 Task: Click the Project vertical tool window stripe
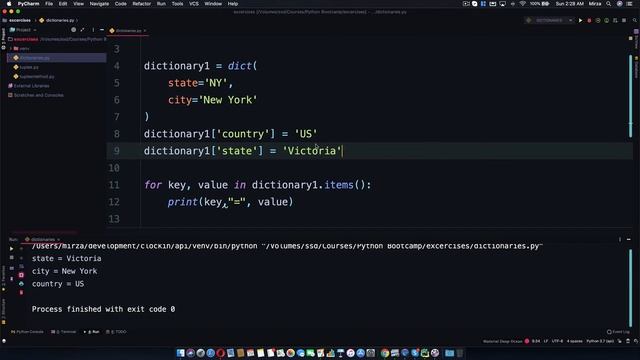(x=3, y=38)
